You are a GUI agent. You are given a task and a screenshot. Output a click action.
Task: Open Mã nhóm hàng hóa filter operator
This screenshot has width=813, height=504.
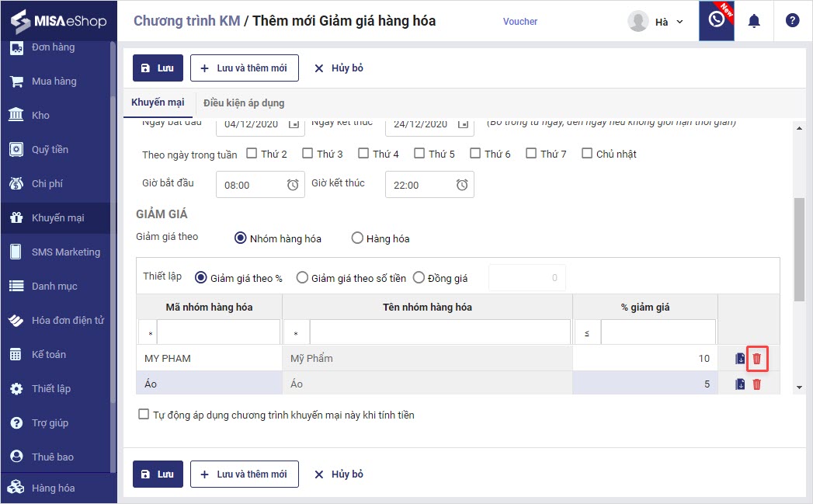(148, 333)
